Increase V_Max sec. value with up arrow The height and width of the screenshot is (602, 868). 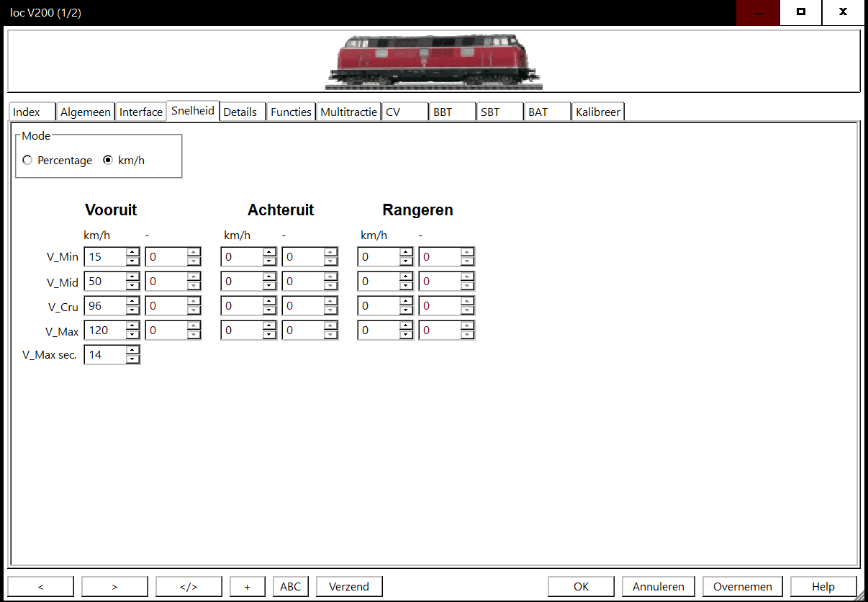tap(132, 351)
